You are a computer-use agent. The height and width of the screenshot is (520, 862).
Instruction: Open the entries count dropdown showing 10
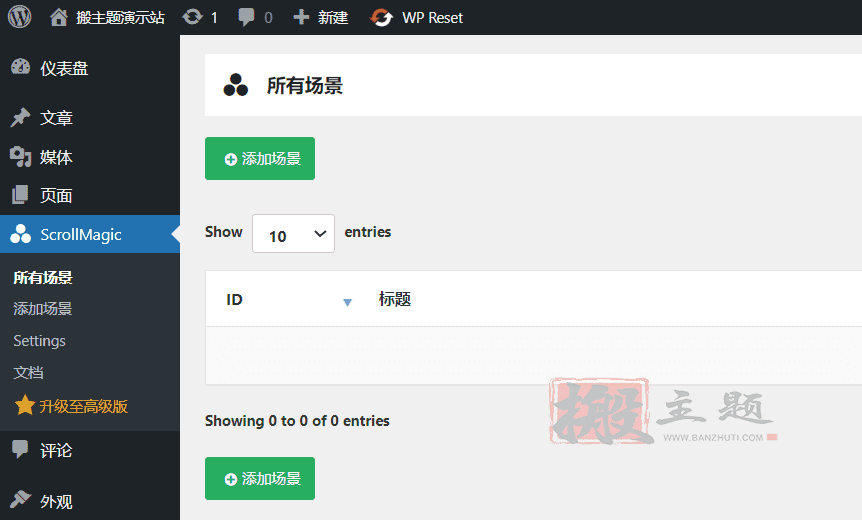(294, 234)
